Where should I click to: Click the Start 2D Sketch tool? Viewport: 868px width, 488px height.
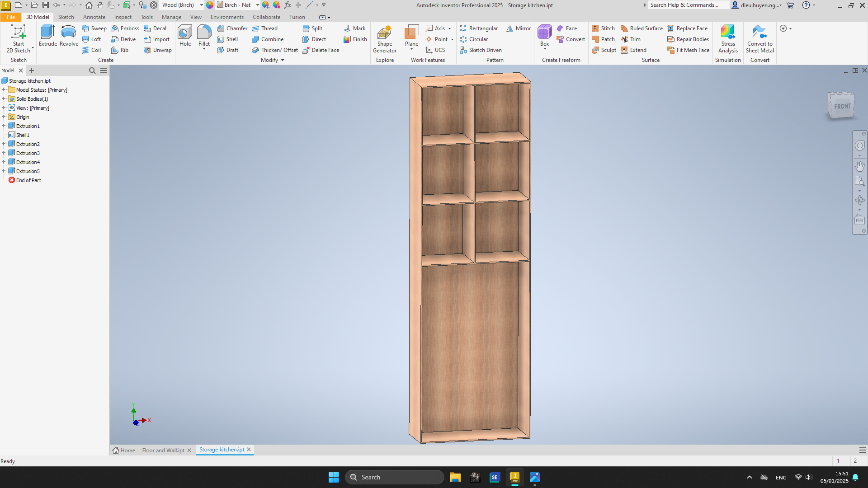tap(19, 39)
